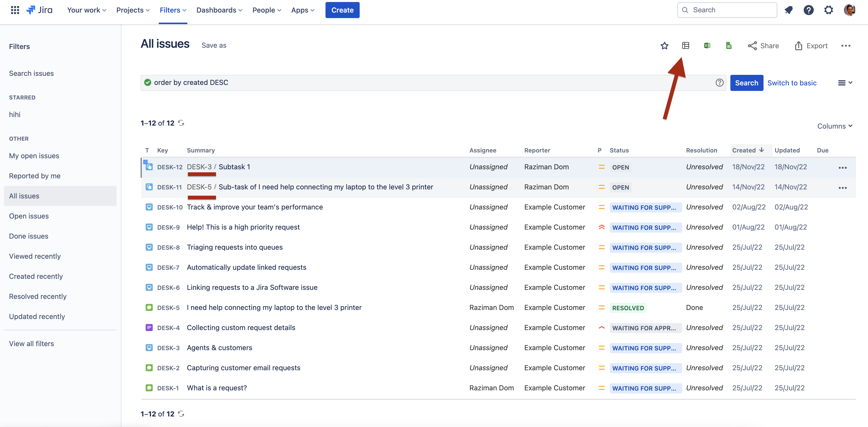Select Done issues in the sidebar
Viewport: 868px width, 427px height.
[29, 236]
